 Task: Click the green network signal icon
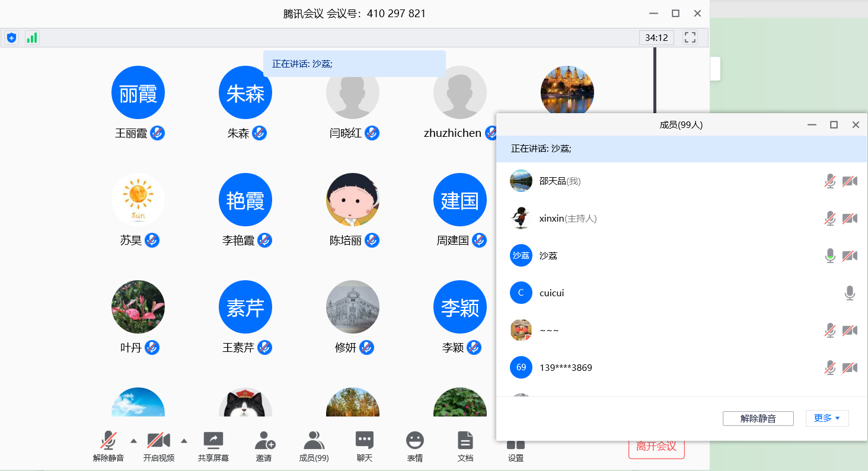click(x=32, y=38)
